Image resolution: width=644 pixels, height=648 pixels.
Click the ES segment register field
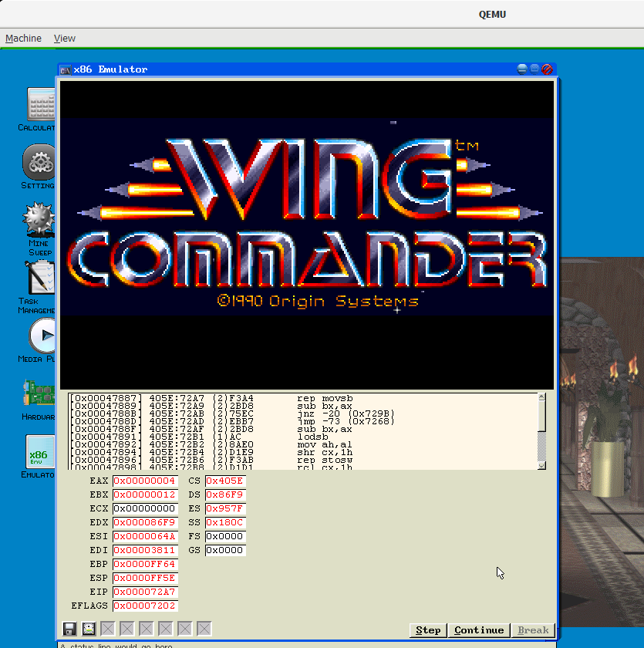(225, 508)
